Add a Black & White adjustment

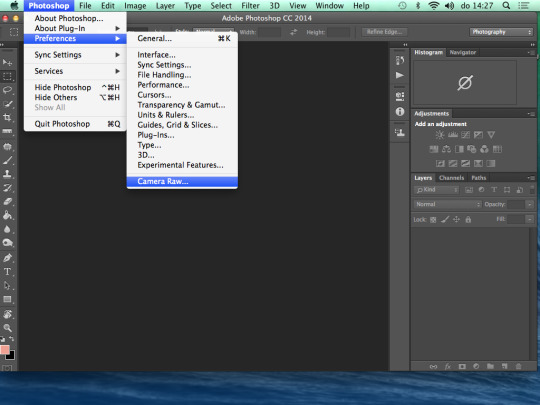point(459,149)
